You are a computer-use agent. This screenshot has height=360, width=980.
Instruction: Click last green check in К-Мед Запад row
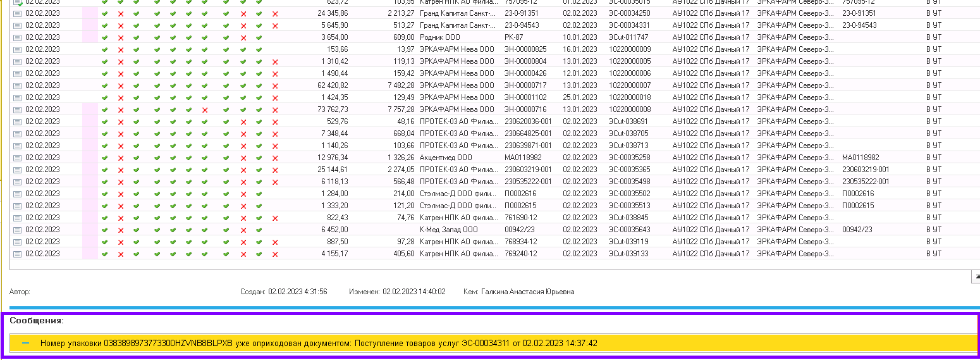(x=259, y=230)
